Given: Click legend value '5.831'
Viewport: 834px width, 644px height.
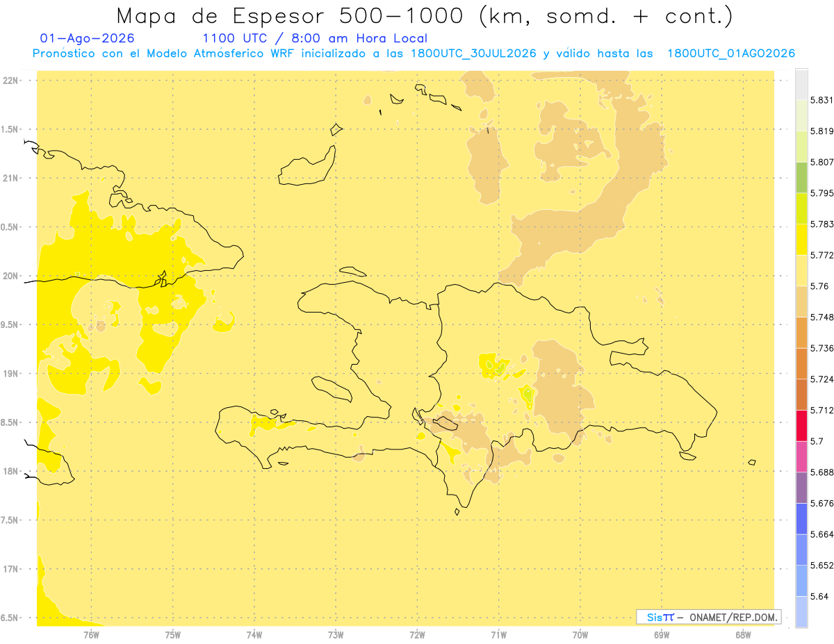Looking at the screenshot, I should (822, 100).
